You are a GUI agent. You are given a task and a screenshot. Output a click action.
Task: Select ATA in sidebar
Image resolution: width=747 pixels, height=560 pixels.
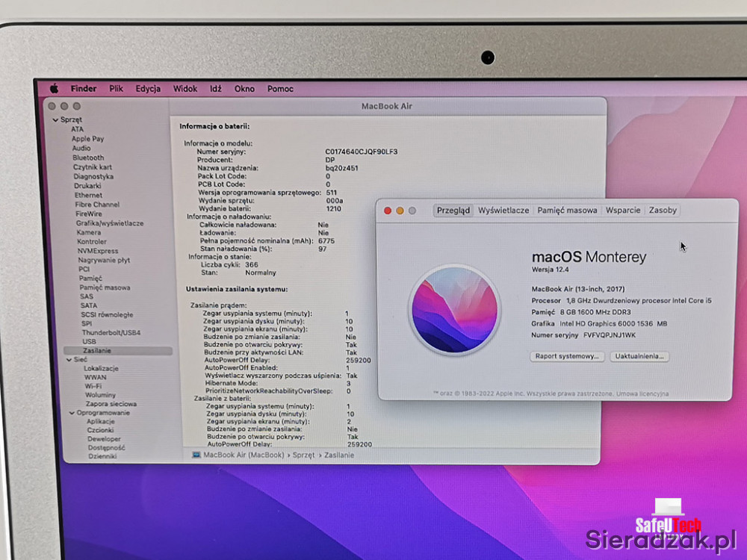pyautogui.click(x=77, y=129)
